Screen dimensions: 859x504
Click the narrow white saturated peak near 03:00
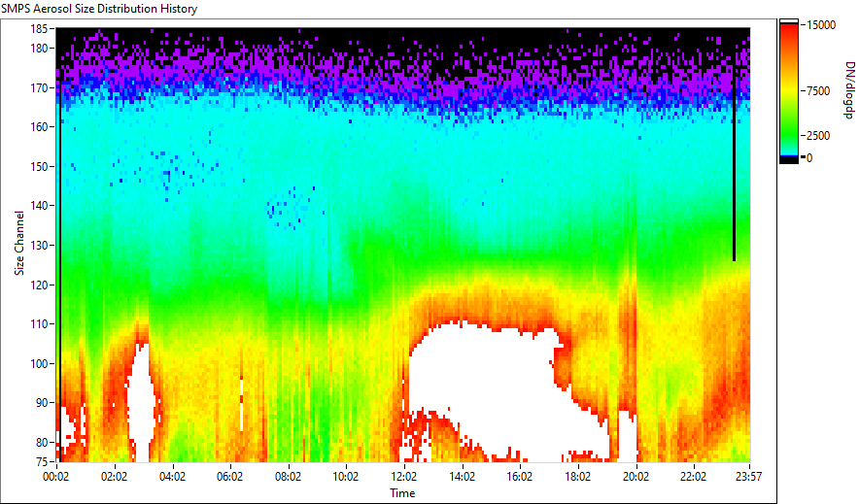click(x=142, y=402)
